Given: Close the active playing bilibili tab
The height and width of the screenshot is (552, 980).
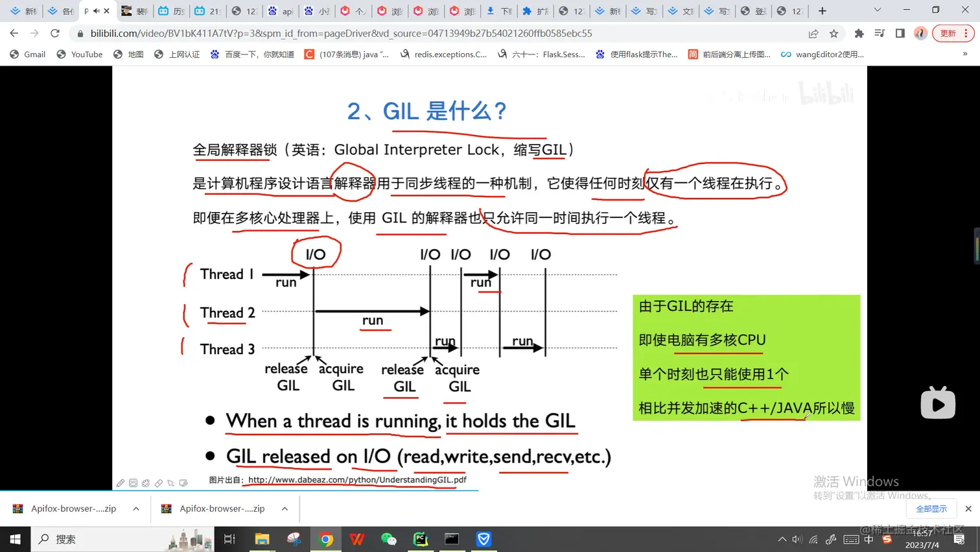Looking at the screenshot, I should pyautogui.click(x=107, y=11).
